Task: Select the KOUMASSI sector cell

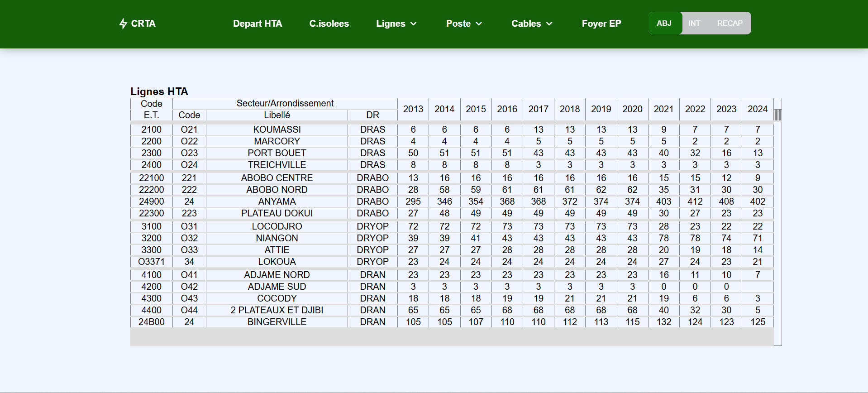Action: click(x=277, y=129)
